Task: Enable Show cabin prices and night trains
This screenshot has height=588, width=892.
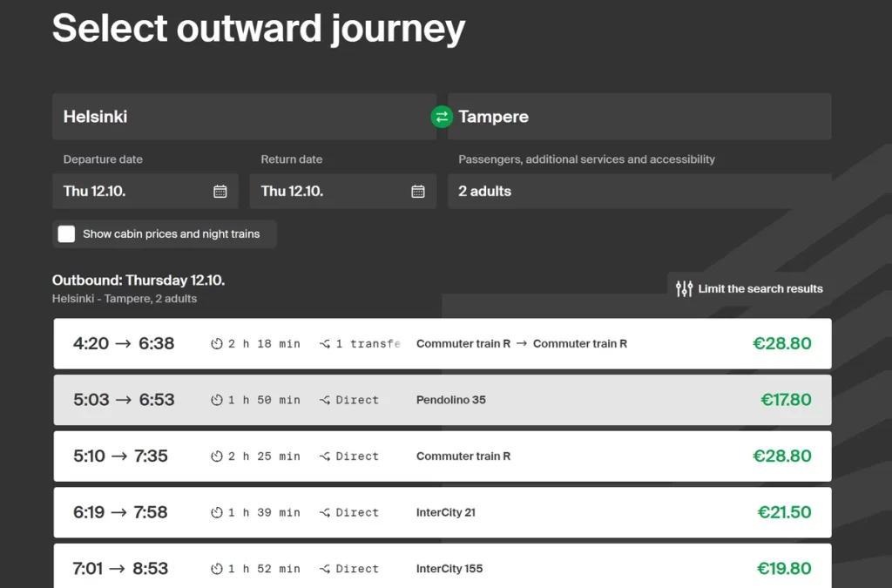Action: tap(67, 233)
